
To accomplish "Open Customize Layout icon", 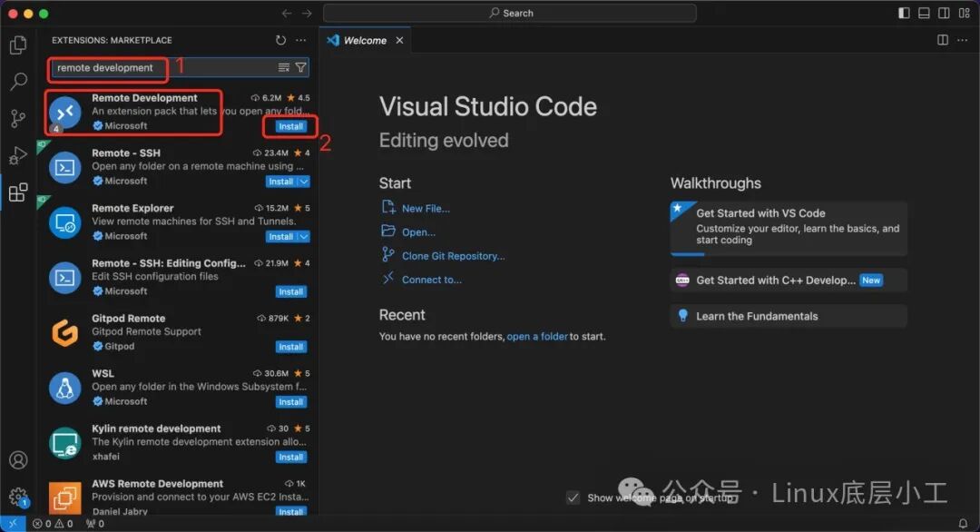I will [x=965, y=13].
